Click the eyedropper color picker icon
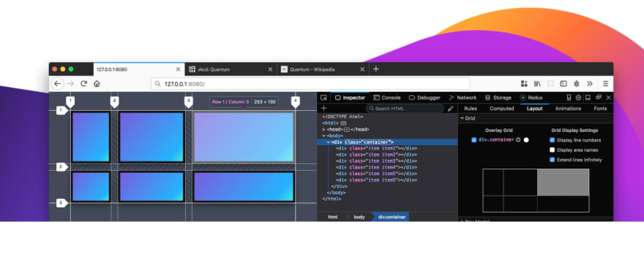Viewport: 644px width, 269px height. coord(450,108)
